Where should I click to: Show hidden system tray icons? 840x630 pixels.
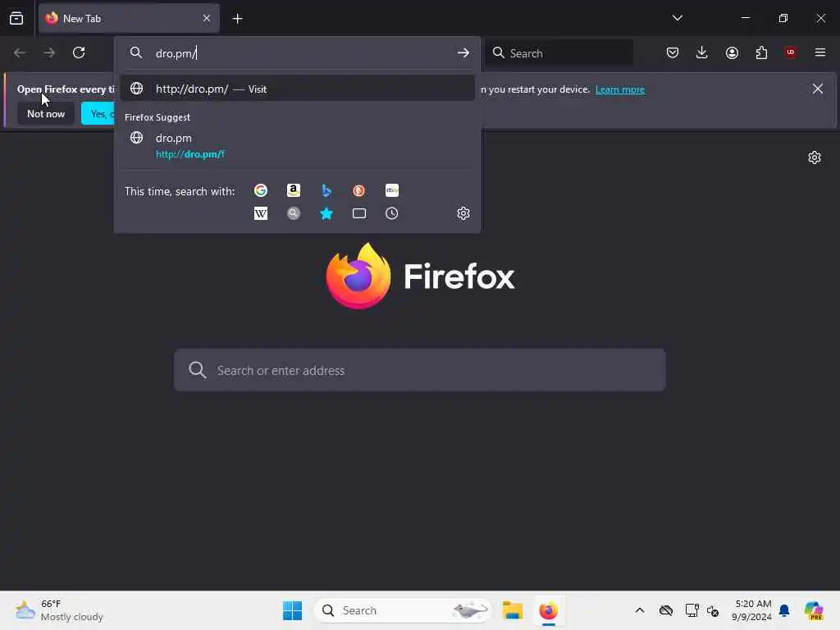640,610
